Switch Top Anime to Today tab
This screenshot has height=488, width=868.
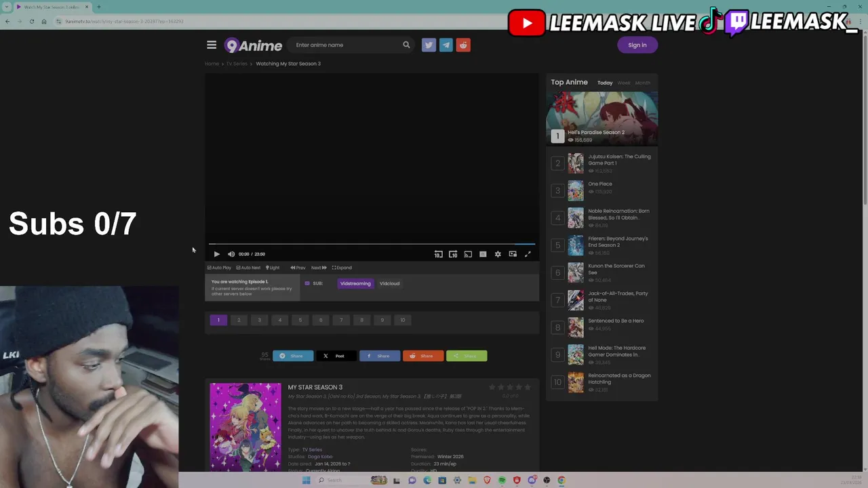605,83
